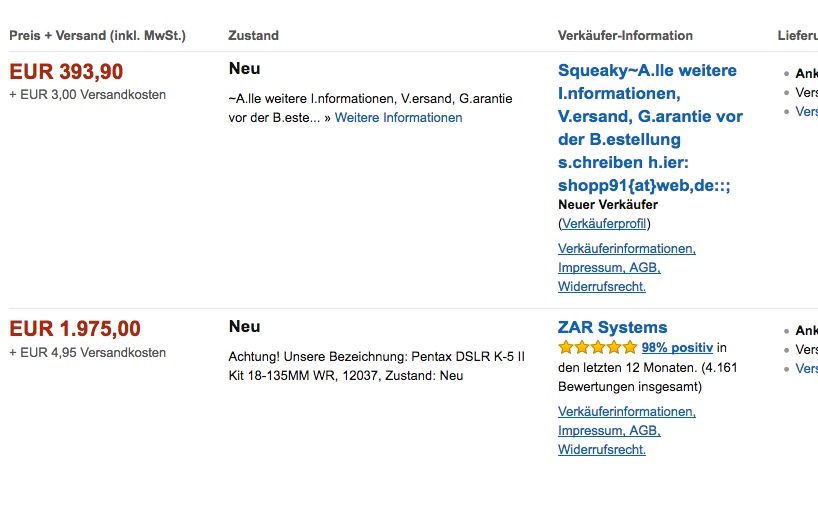Open Widerrufsrecht link under ZAR Systems

[602, 449]
